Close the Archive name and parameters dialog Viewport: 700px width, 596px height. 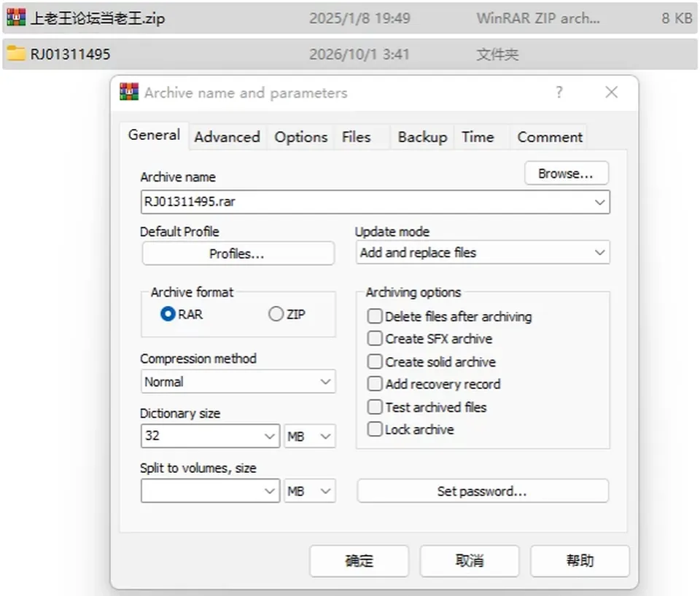pyautogui.click(x=611, y=92)
